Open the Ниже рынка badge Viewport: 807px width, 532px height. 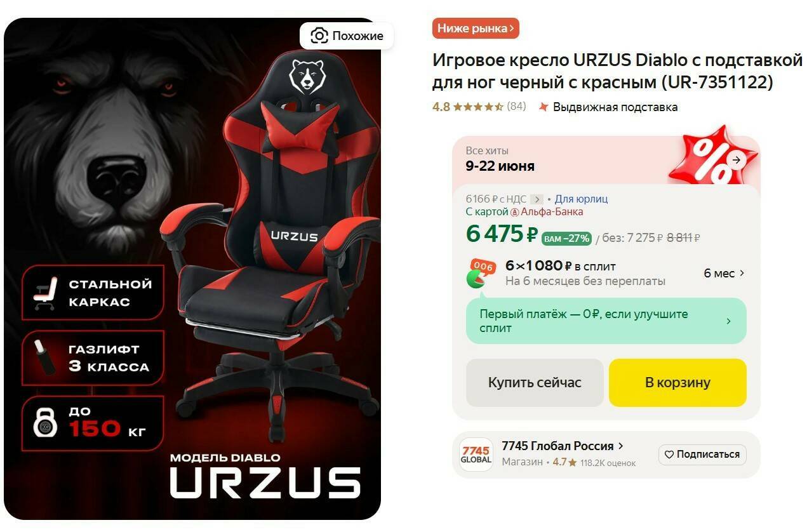point(476,29)
